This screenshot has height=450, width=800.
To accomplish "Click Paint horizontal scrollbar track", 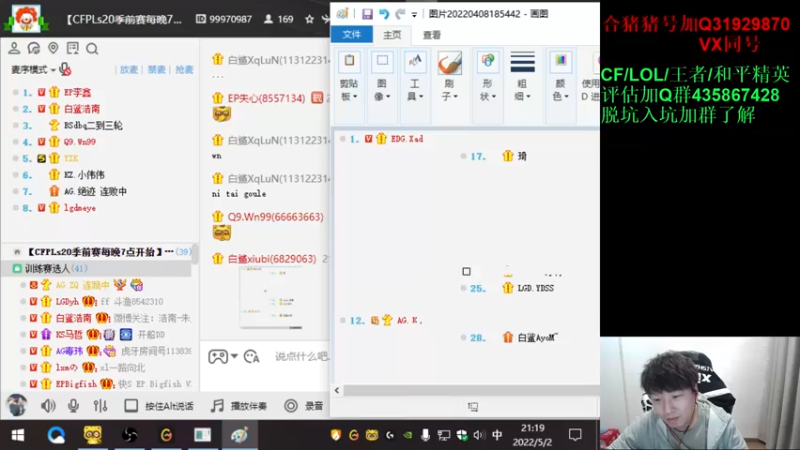I will tap(471, 390).
